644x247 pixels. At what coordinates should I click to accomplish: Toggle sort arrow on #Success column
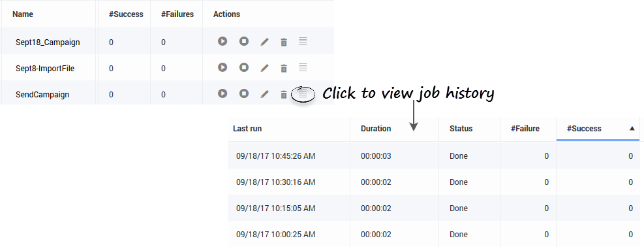point(632,129)
